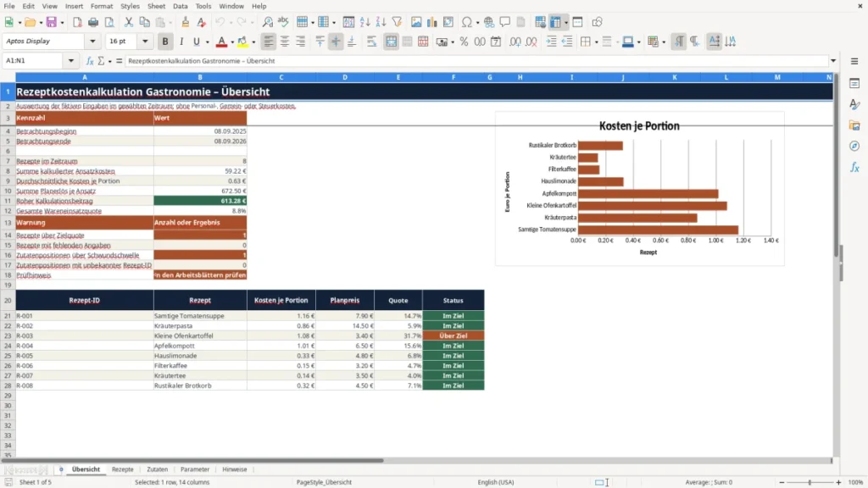Switch to the Rezepte sheet tab
The image size is (868, 488).
(x=122, y=469)
